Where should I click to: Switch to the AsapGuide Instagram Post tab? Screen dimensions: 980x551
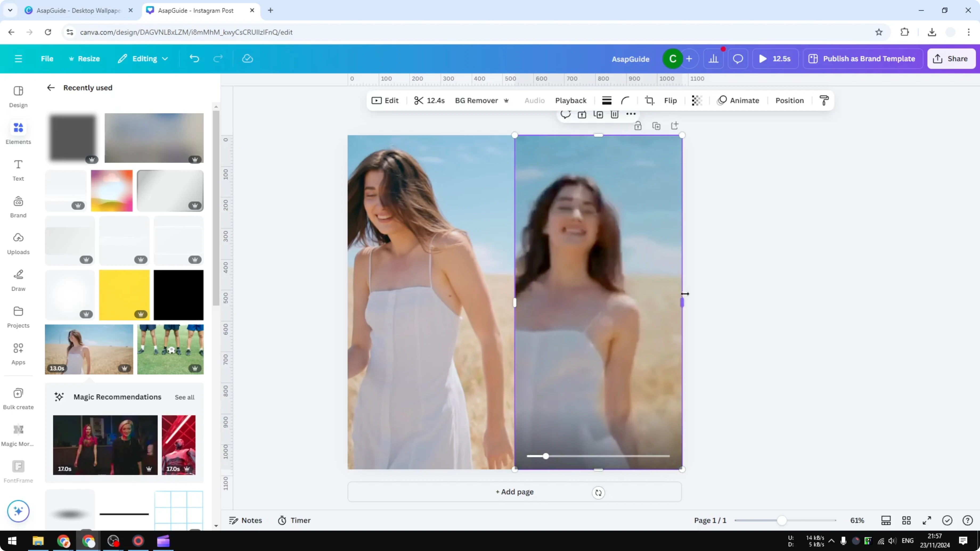point(195,10)
